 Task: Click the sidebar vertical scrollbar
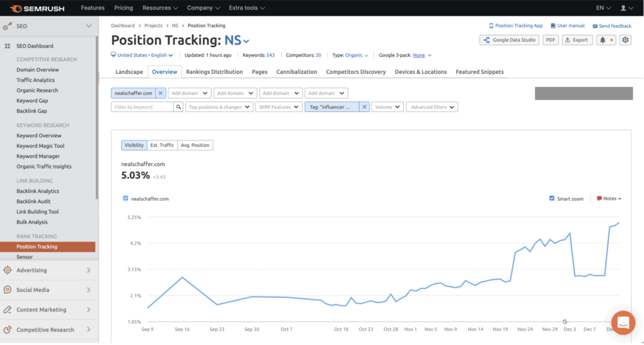click(97, 117)
